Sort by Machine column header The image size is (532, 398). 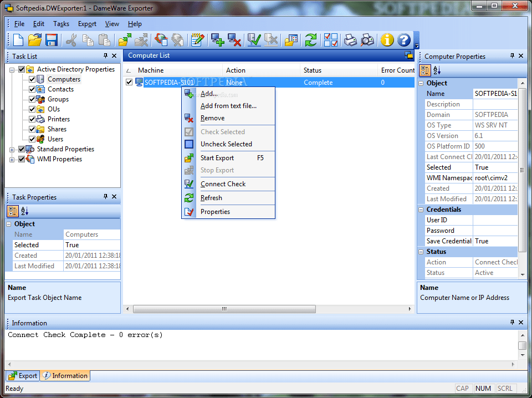click(173, 70)
